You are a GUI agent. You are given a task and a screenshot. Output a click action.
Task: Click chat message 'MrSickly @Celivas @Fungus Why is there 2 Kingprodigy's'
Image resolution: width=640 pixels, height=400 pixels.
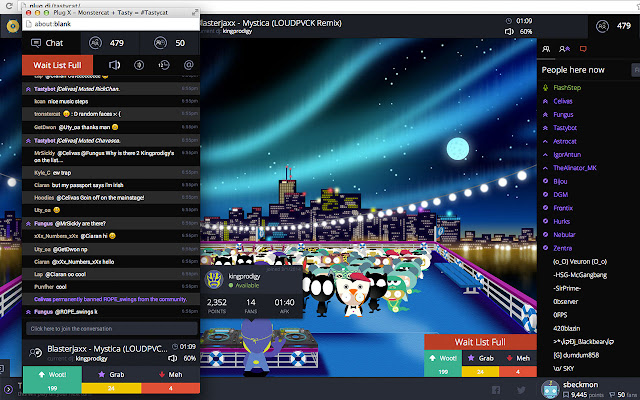[x=111, y=156]
